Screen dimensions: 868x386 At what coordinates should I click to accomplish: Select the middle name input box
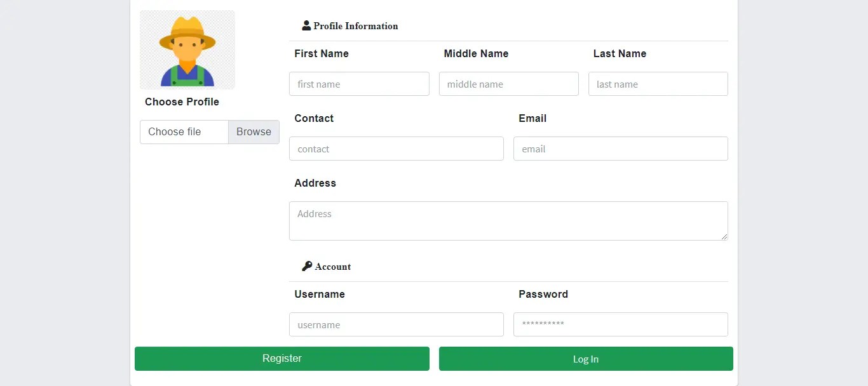(x=508, y=84)
